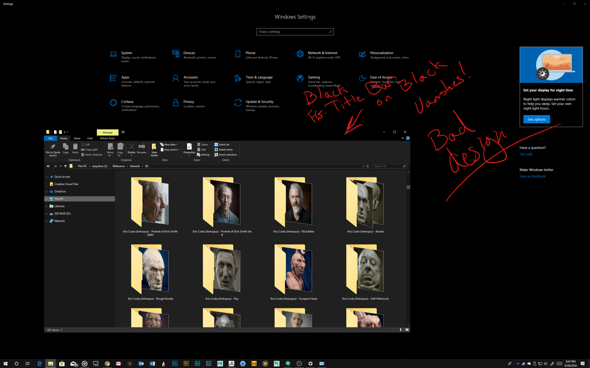Expand OneDrive in navigation pane
Viewport: 590px width, 368px height.
[x=47, y=191]
